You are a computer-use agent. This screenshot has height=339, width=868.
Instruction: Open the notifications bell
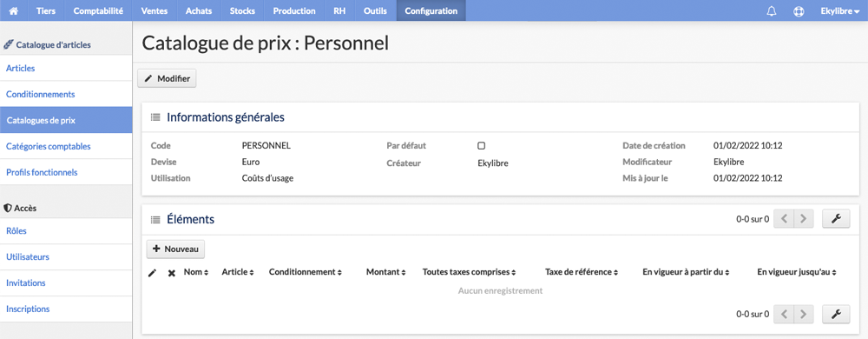click(x=771, y=11)
